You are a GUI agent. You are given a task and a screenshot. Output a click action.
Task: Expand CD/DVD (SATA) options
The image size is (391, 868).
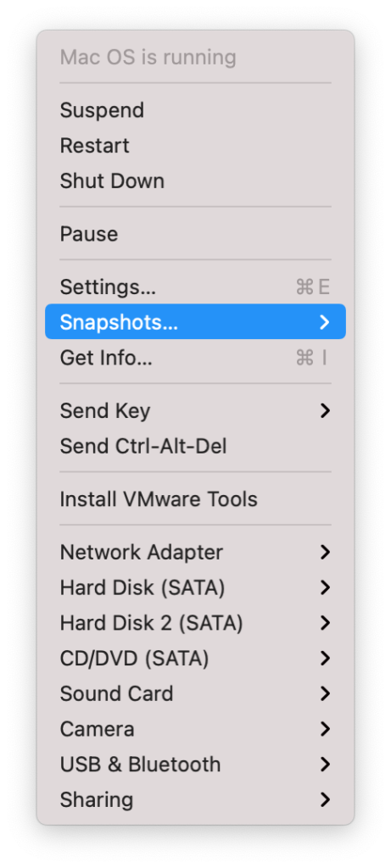point(195,658)
